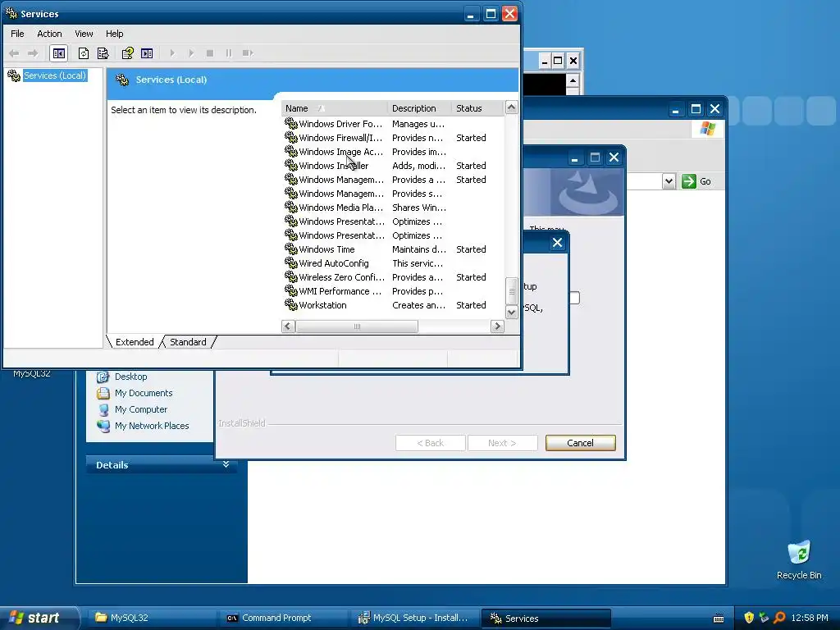Open Help via the yellow question-mark toolbar icon
The height and width of the screenshot is (630, 840).
(127, 53)
